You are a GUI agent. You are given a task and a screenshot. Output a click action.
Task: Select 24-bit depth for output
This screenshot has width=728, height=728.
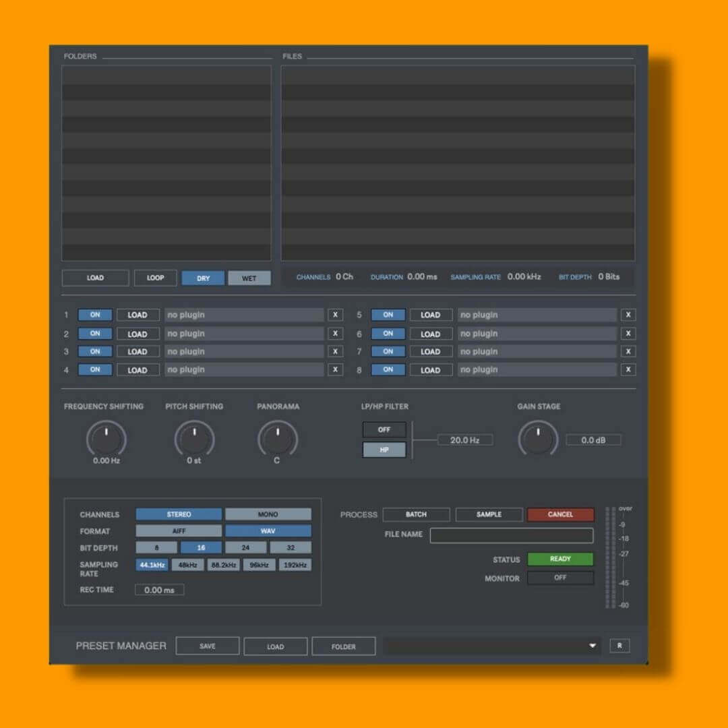click(245, 547)
